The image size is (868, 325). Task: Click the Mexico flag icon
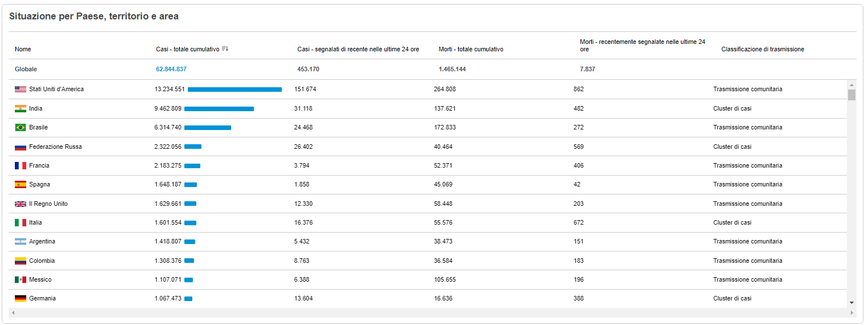(x=21, y=279)
